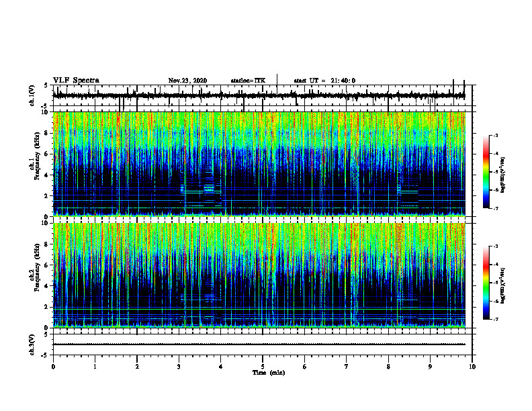This screenshot has width=532, height=411.
Task: Click the ch.1 color bar log(PSD) units label
Action: coord(503,175)
